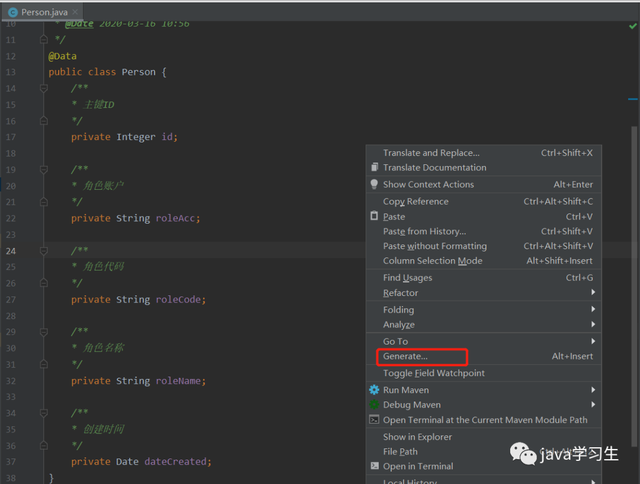Select Copy Reference from the menu
Viewport: 640px width, 484px height.
484,202
